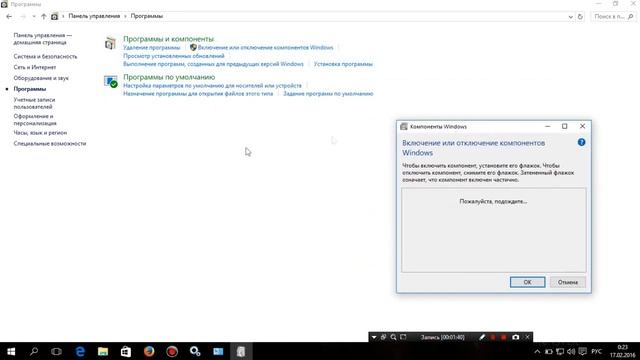Open File Explorer from taskbar
Viewport: 640px width, 360px height.
tap(103, 351)
